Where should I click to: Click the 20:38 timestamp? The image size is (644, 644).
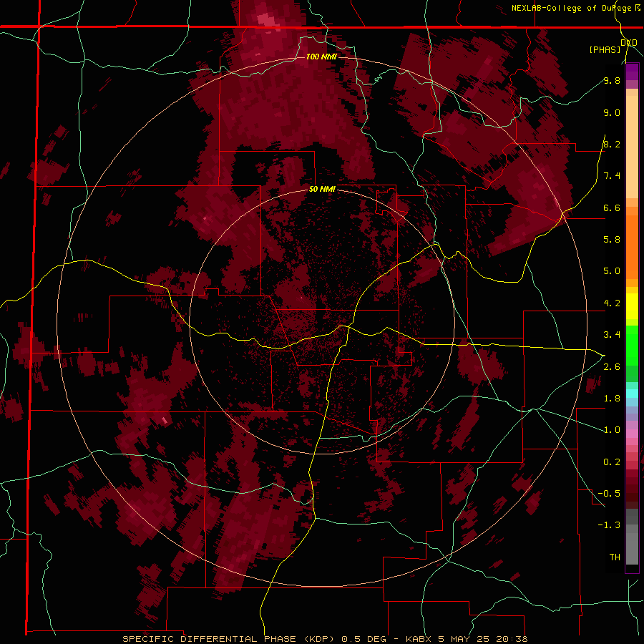(x=512, y=639)
